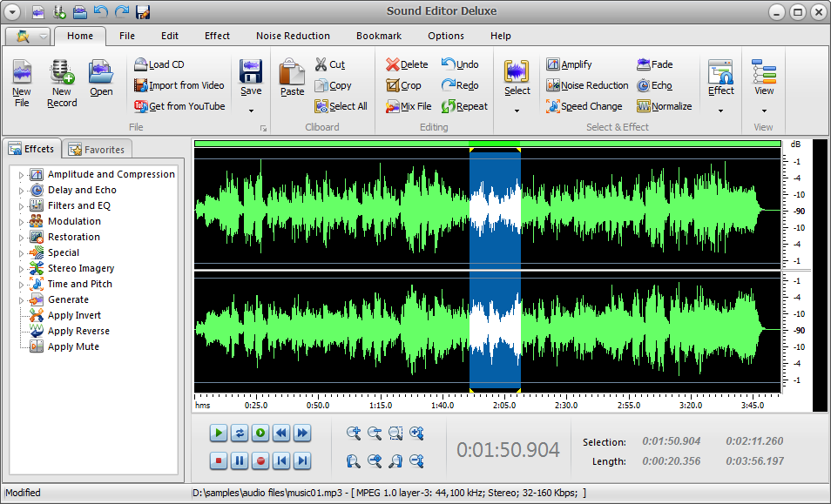This screenshot has height=504, width=831.
Task: Pause the current playback
Action: (239, 460)
